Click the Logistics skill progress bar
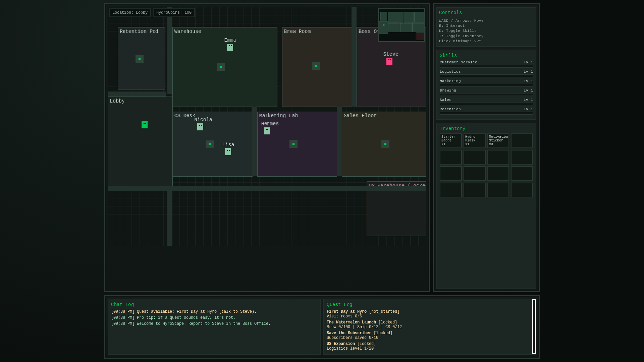 tap(486, 76)
